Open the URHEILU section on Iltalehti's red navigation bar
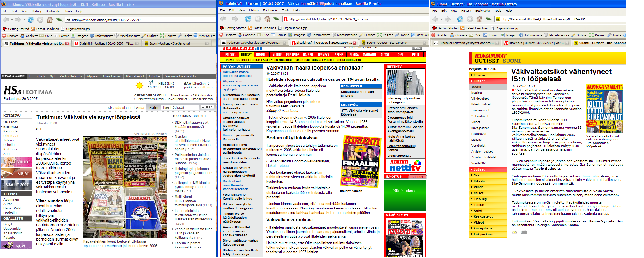The width and height of the screenshot is (644, 258). coord(262,55)
